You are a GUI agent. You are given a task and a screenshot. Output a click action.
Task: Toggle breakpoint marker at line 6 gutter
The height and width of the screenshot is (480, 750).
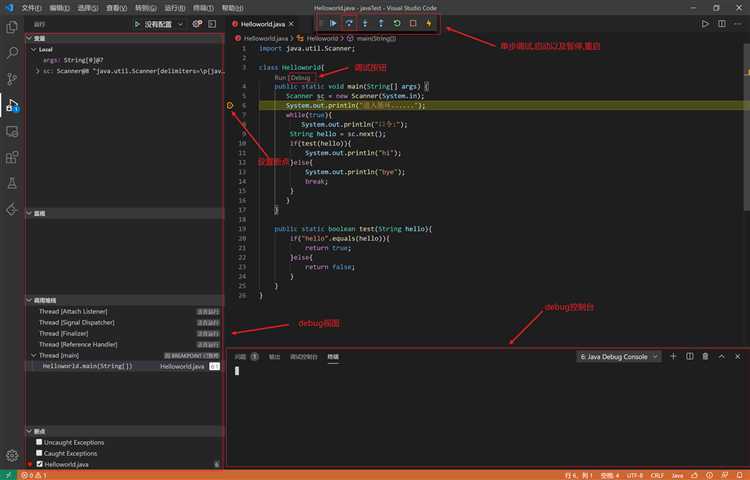230,105
